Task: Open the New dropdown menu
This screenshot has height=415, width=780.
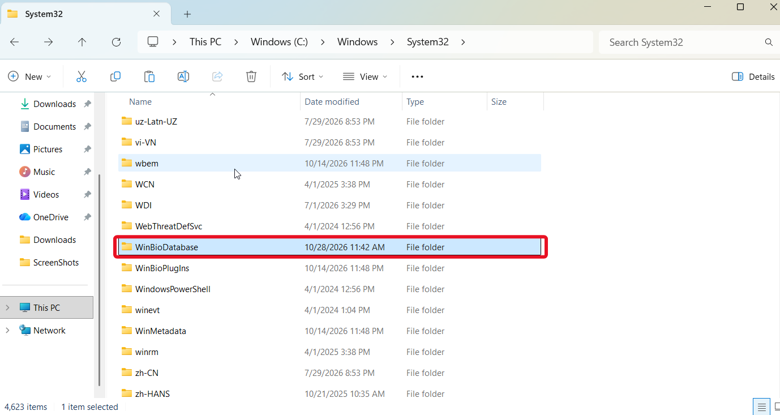Action: pos(29,77)
